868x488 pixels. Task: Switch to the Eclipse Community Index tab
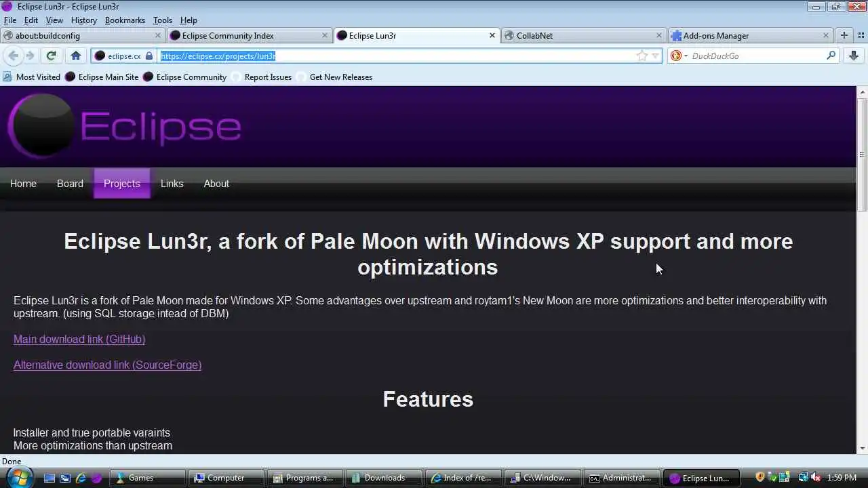(250, 35)
